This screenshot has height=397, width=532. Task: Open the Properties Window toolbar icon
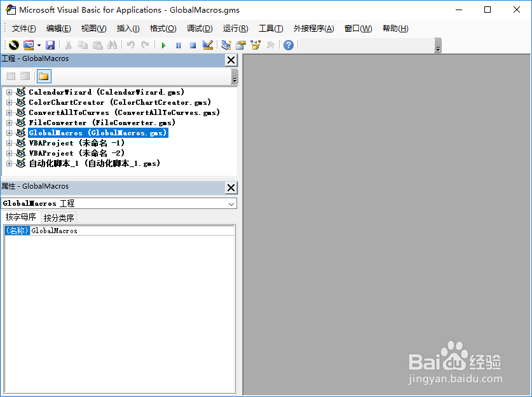241,44
